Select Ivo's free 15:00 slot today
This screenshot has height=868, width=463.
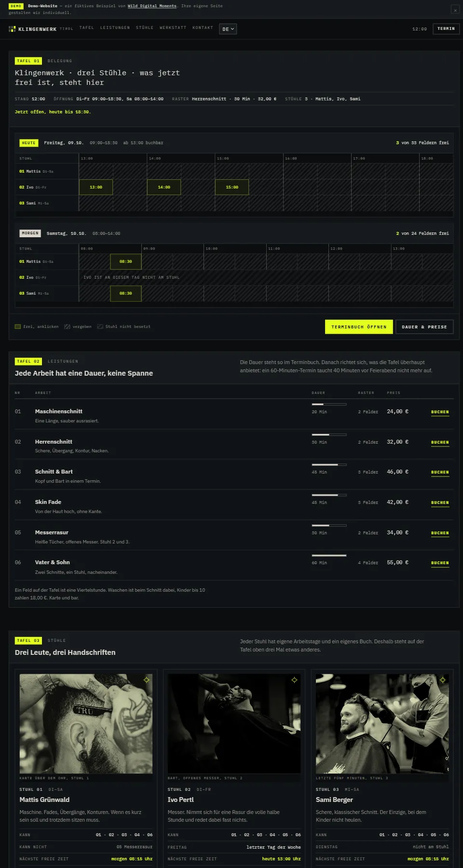[x=232, y=187]
